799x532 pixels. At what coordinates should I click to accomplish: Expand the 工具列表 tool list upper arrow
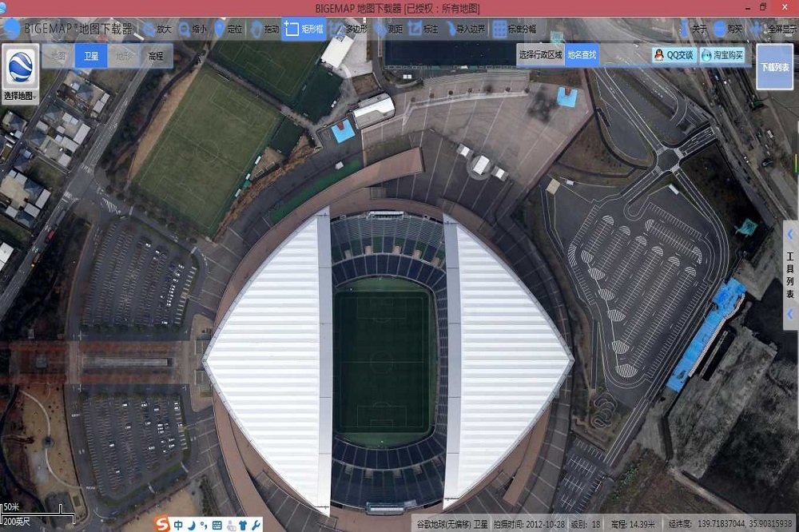tap(790, 234)
